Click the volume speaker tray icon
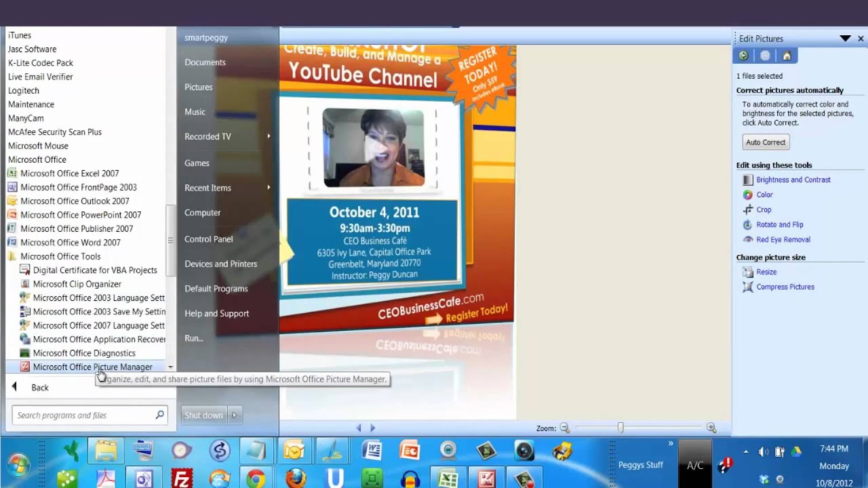 pyautogui.click(x=764, y=451)
